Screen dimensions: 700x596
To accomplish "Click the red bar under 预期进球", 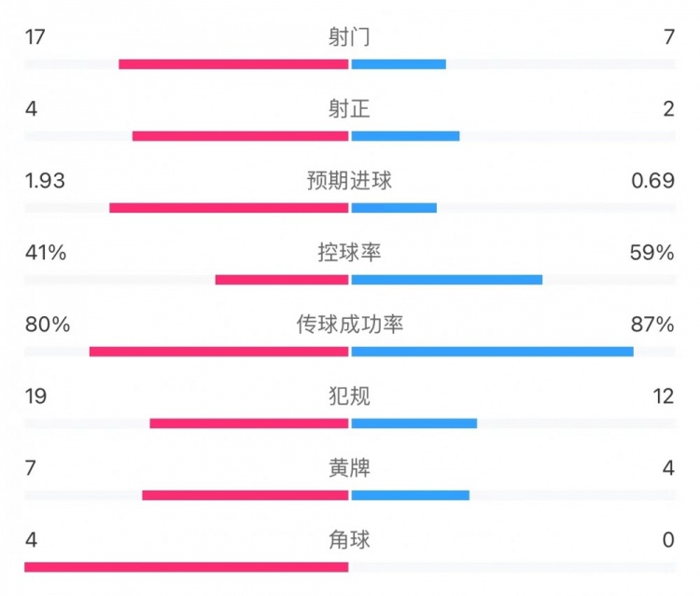I will tap(229, 207).
